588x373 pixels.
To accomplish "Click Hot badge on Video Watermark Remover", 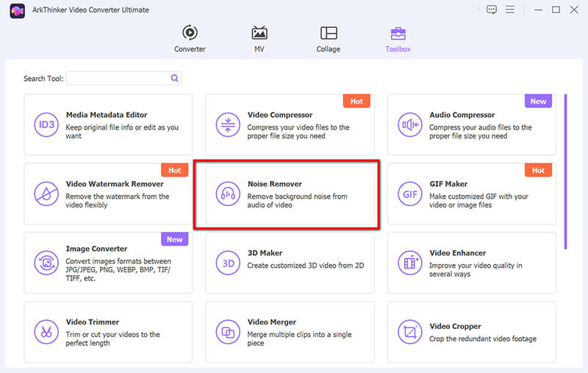I will point(174,170).
